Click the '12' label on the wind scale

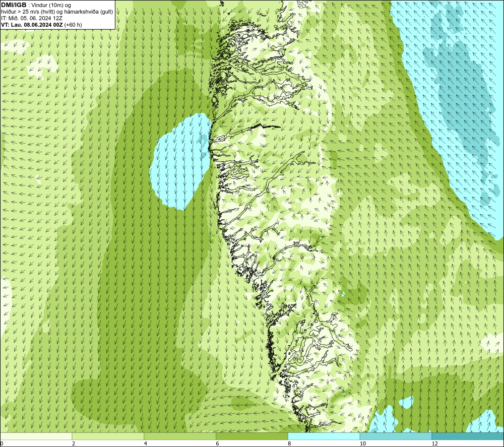434,444
